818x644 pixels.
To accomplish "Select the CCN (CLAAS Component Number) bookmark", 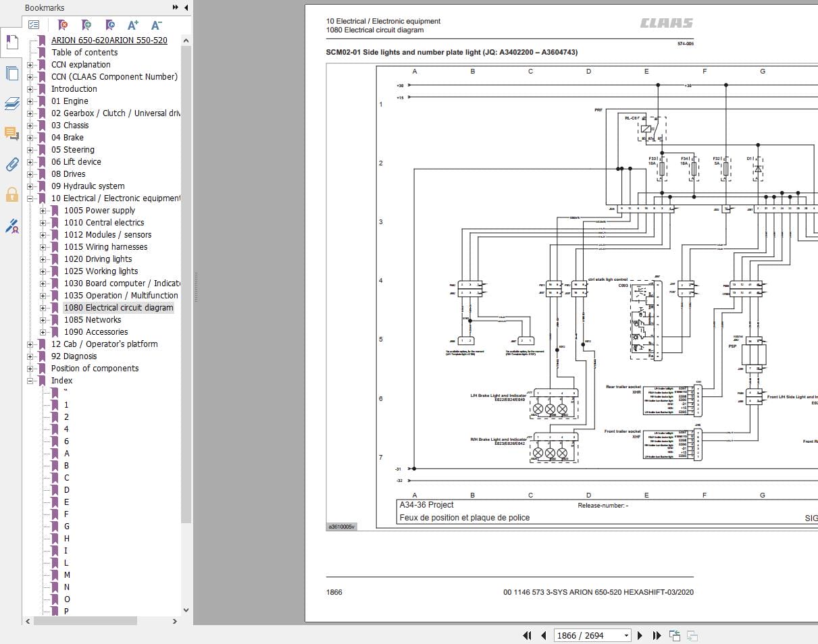I will [x=114, y=77].
